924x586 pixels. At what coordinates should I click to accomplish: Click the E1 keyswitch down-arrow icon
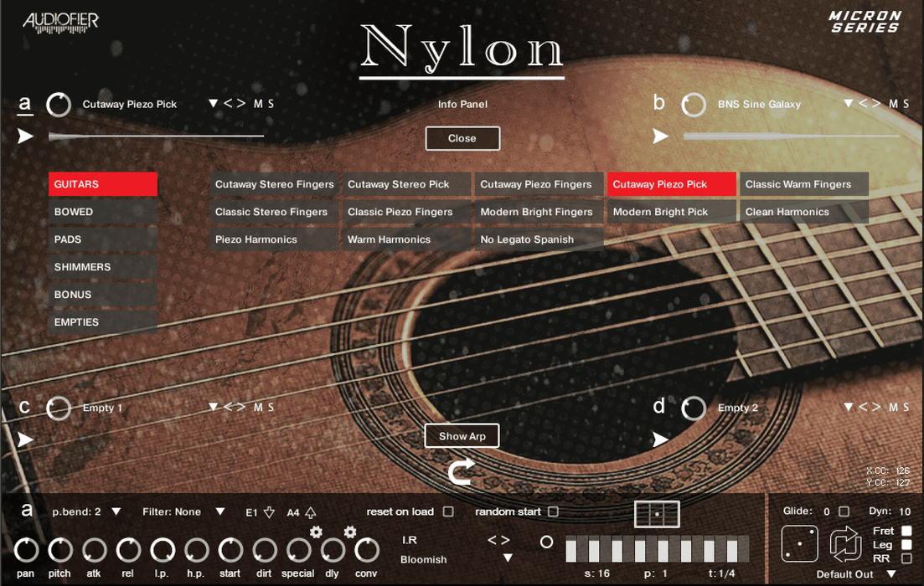point(269,511)
